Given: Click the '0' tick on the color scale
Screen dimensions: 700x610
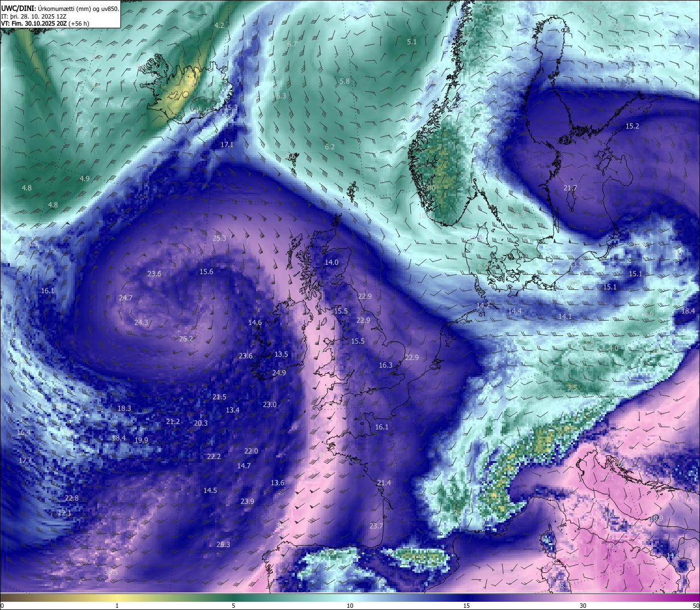Looking at the screenshot, I should click(x=2, y=606).
